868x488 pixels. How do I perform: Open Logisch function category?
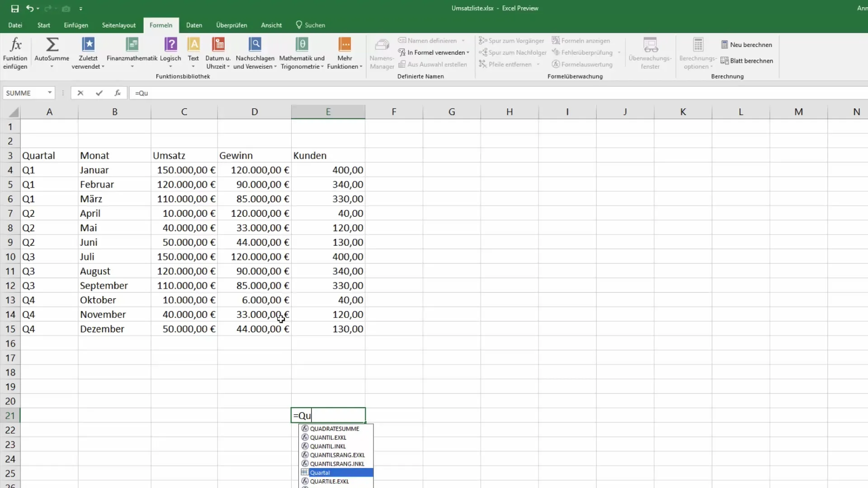pyautogui.click(x=170, y=53)
